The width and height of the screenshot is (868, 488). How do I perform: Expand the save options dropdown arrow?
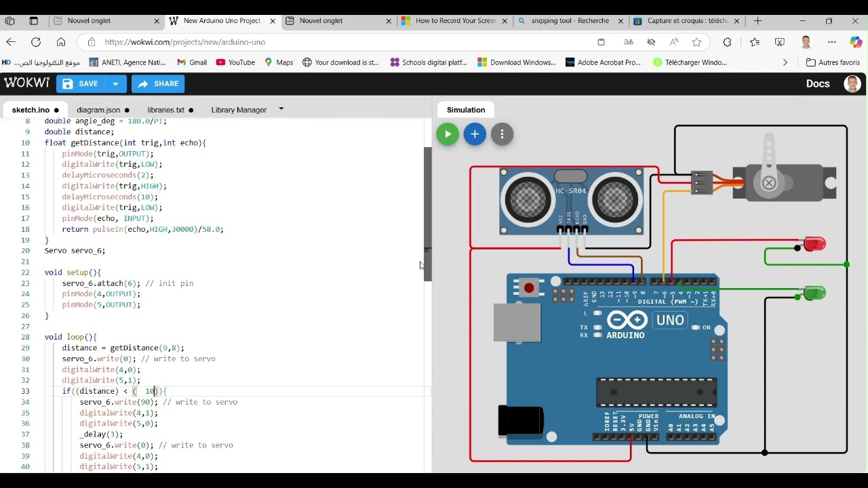115,84
